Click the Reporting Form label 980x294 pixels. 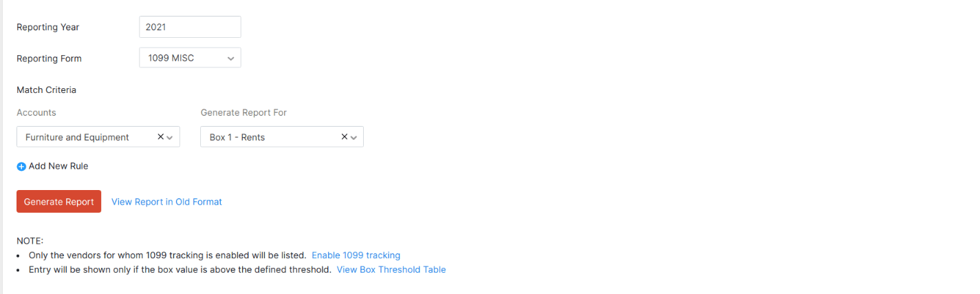[x=49, y=59]
